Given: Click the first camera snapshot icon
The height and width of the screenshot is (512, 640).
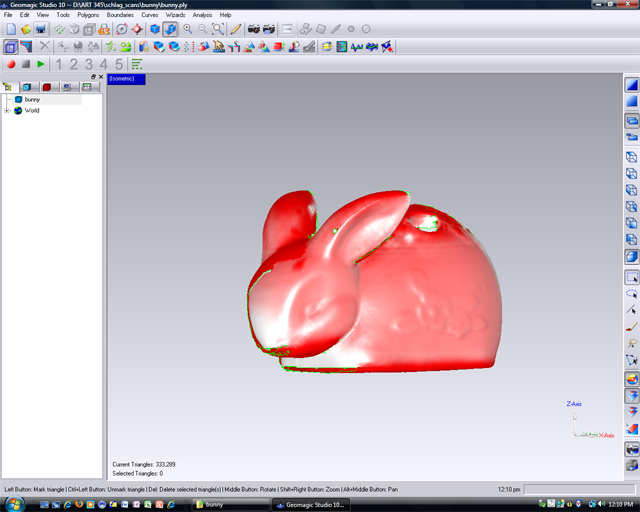Looking at the screenshot, I should 254,29.
